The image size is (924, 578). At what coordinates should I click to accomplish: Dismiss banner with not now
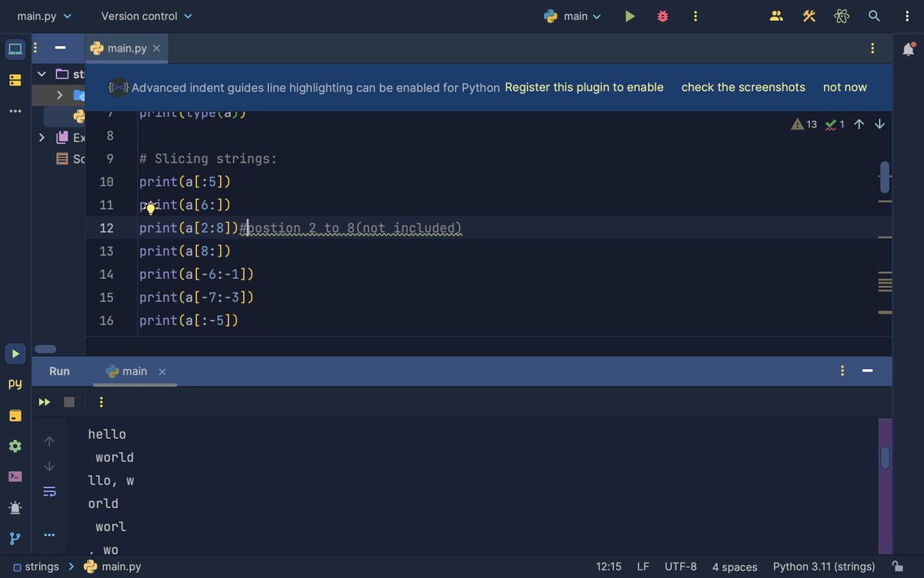tap(845, 87)
